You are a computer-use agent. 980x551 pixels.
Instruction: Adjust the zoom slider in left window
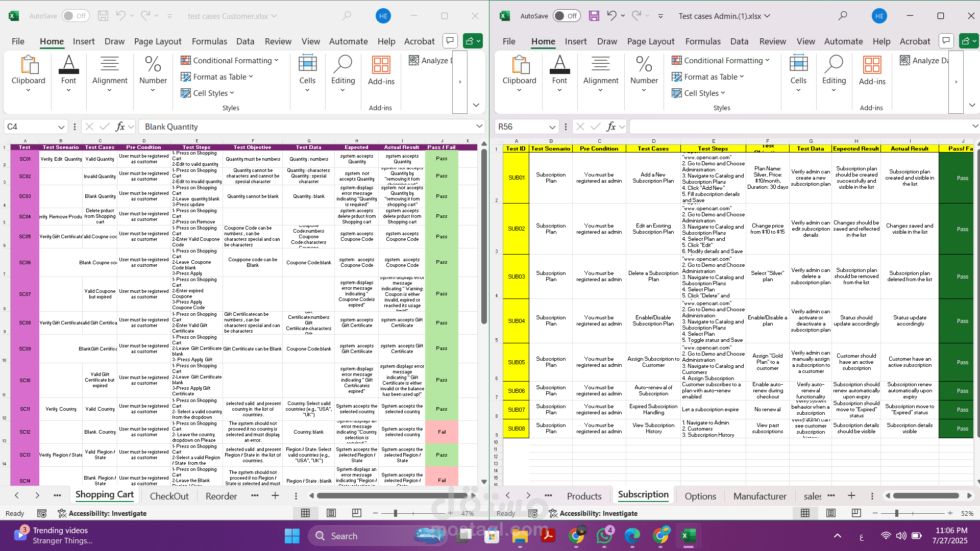pyautogui.click(x=396, y=513)
